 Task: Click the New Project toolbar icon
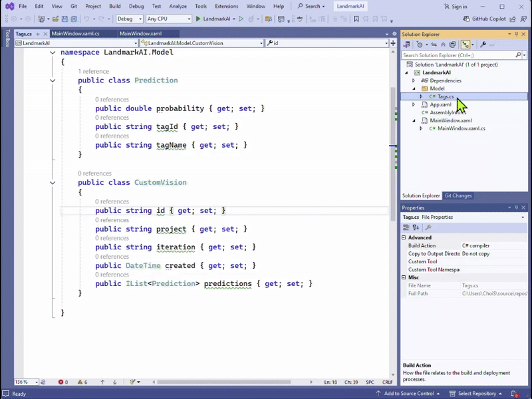coord(41,19)
